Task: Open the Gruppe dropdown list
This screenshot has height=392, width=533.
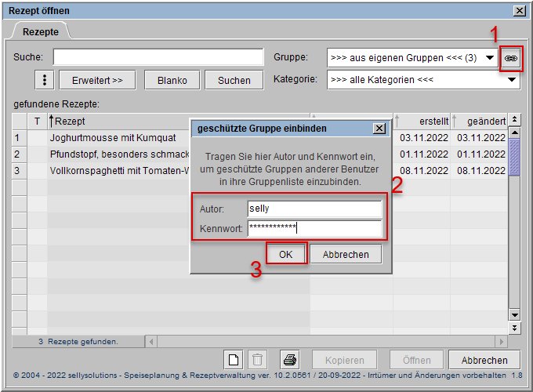Action: (490, 58)
